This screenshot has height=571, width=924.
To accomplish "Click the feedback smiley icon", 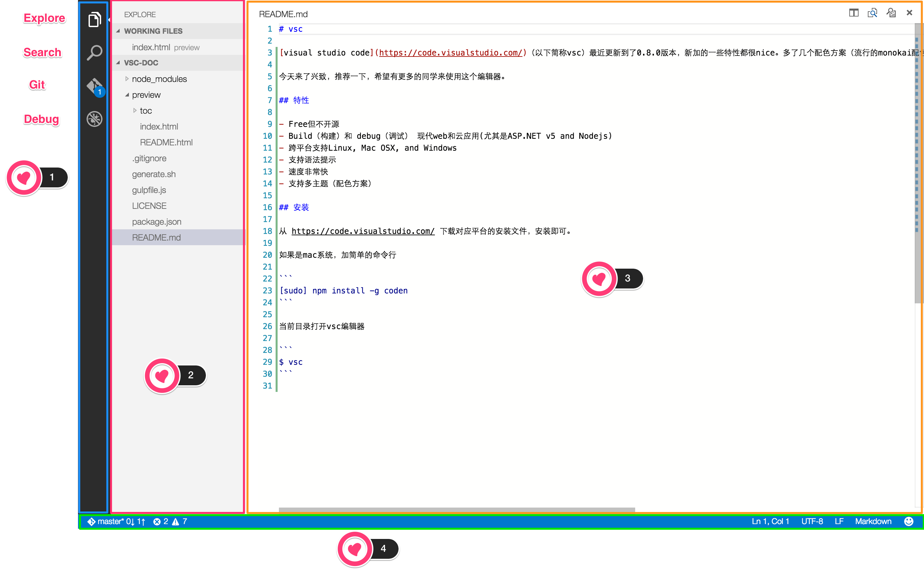I will tap(908, 521).
